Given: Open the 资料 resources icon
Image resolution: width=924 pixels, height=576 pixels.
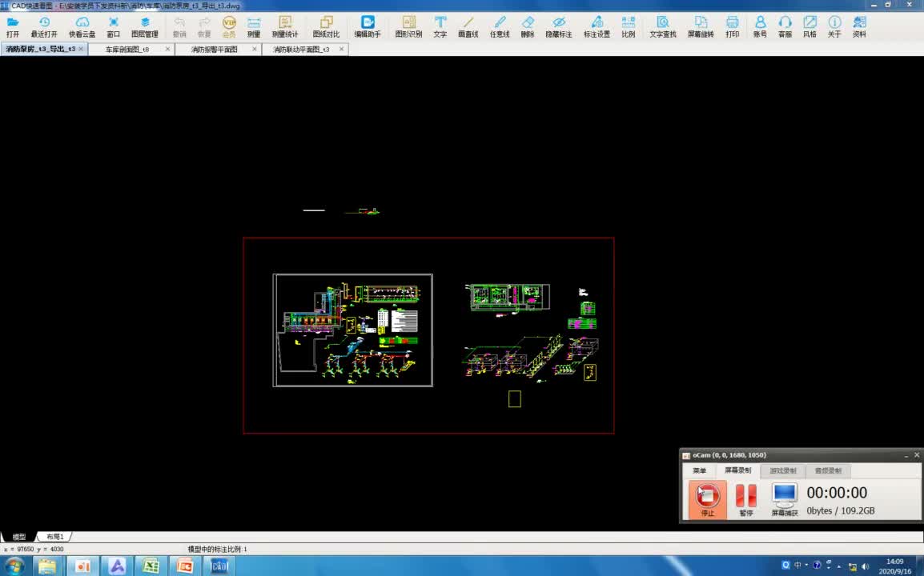Looking at the screenshot, I should point(859,27).
